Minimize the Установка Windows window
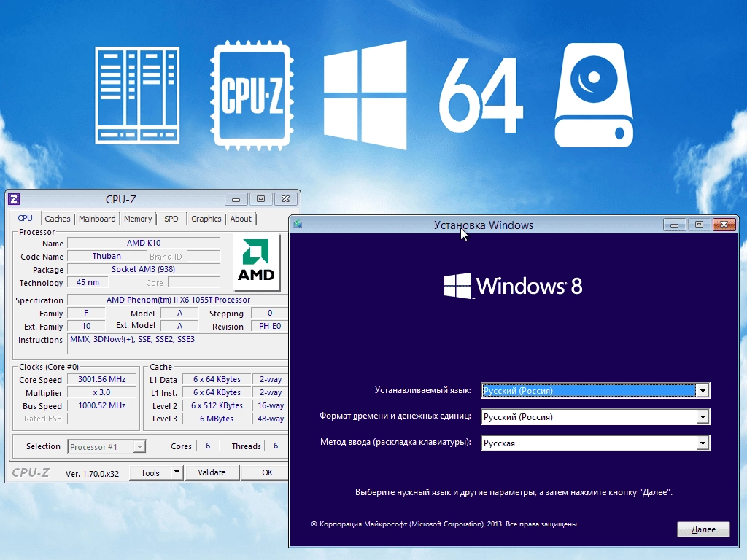This screenshot has height=560, width=747. (674, 225)
